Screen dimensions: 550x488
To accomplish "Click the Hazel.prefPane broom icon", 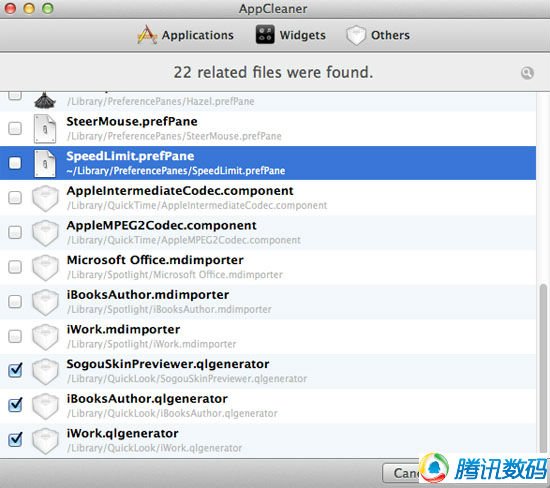I will [45, 100].
